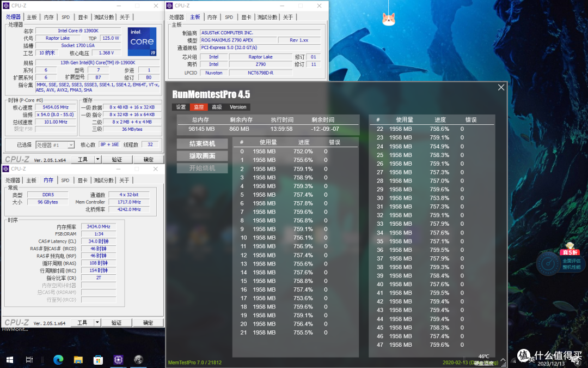Viewport: 588px width, 368px height.
Task: Open CPU-Z from the purple taskbar icon
Action: tap(118, 360)
